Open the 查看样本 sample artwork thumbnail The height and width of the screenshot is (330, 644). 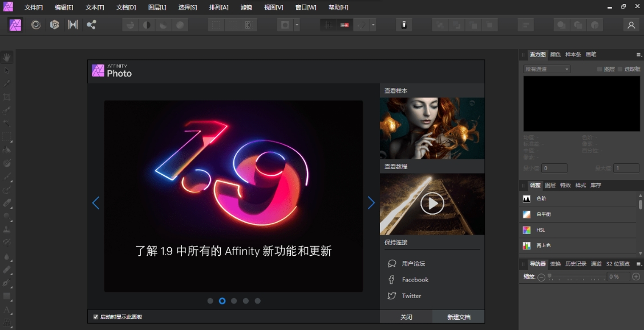pos(432,128)
